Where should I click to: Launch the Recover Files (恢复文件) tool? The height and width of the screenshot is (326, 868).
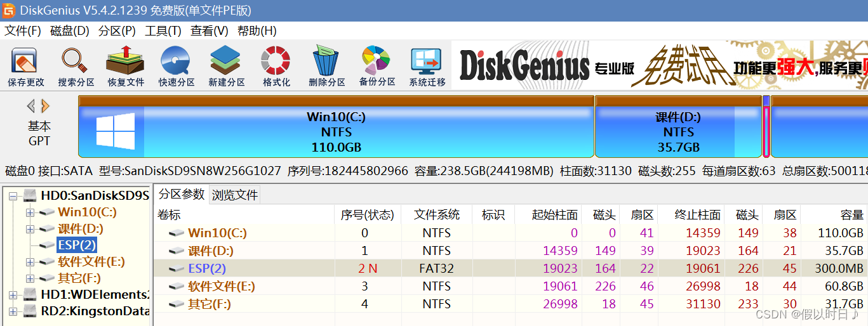(126, 67)
